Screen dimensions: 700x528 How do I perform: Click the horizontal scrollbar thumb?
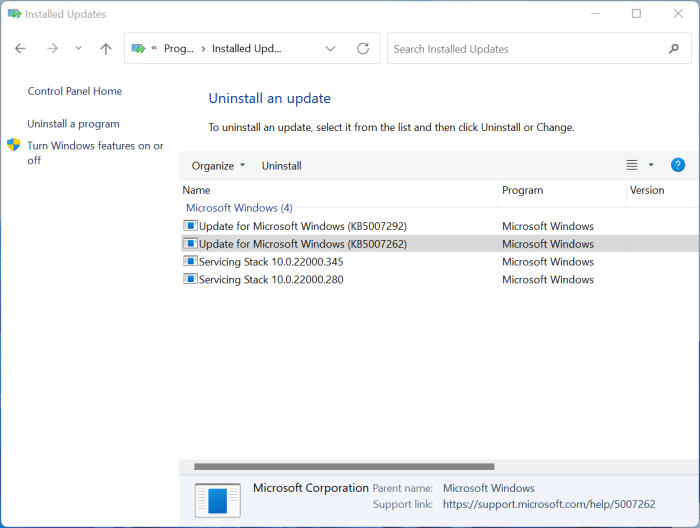344,466
